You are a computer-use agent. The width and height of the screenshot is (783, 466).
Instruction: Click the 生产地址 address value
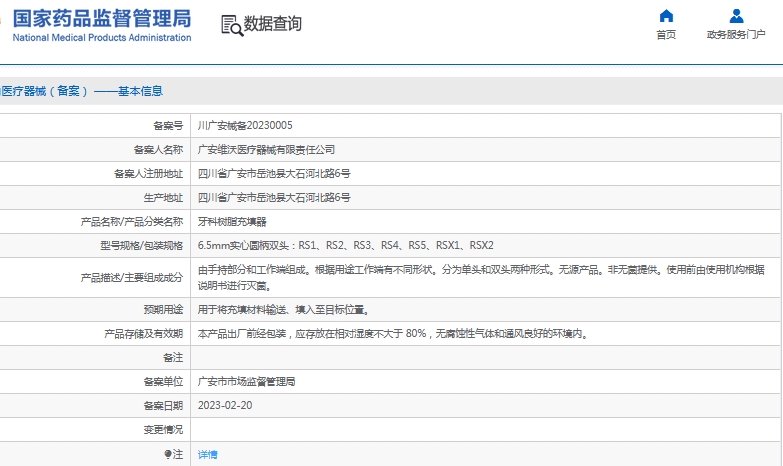point(274,197)
